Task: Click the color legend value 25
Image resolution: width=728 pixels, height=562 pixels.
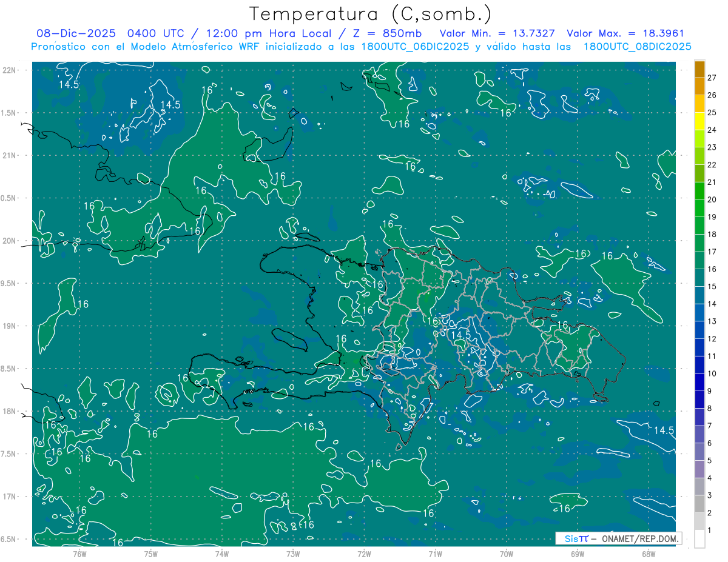Action: (712, 112)
